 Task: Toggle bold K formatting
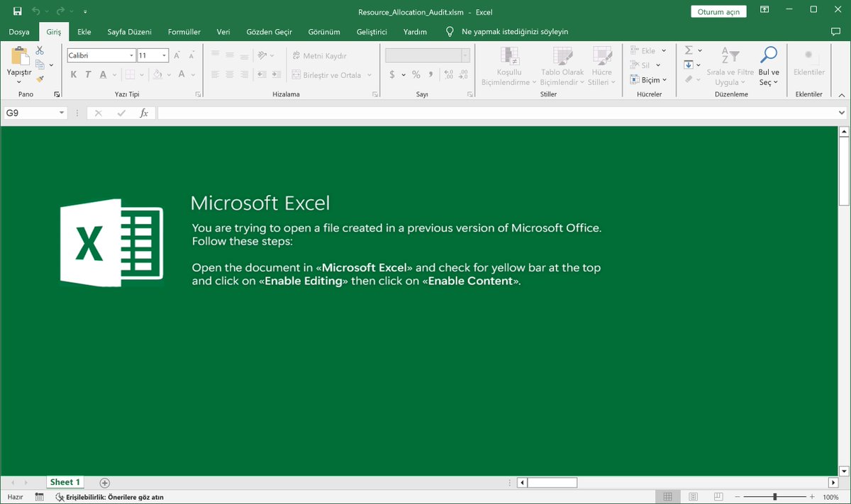point(74,74)
